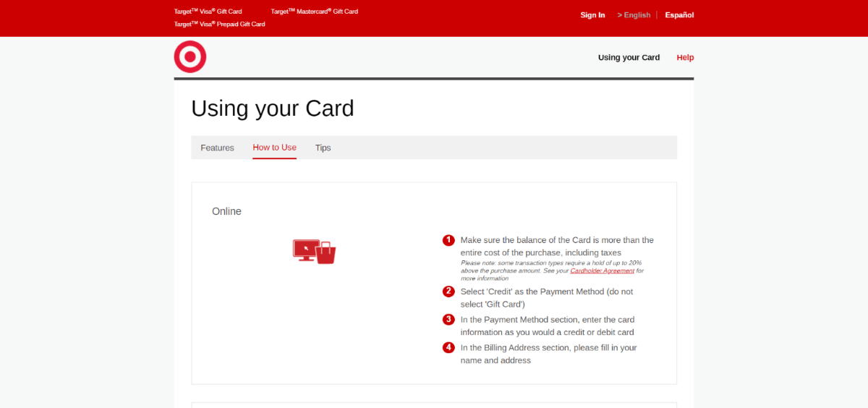Click step text about balance of the Card
This screenshot has height=408, width=868.
point(557,246)
